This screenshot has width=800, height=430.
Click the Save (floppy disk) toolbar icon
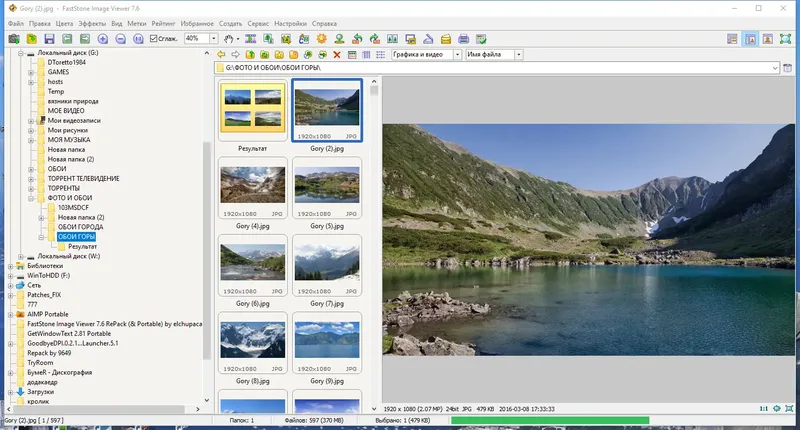(50, 38)
